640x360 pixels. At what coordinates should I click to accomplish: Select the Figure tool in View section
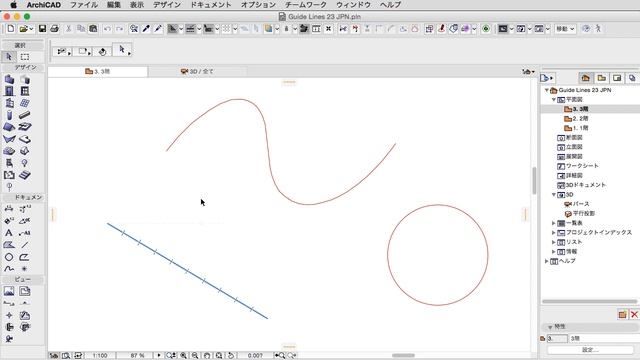click(9, 291)
